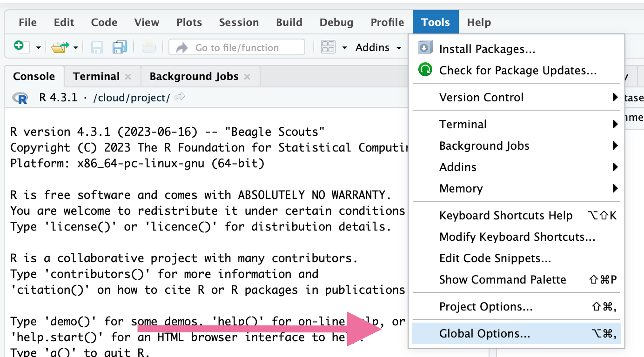Viewport: 644px width, 357px height.
Task: Expand the Terminal submenu in Tools
Action: tap(517, 124)
